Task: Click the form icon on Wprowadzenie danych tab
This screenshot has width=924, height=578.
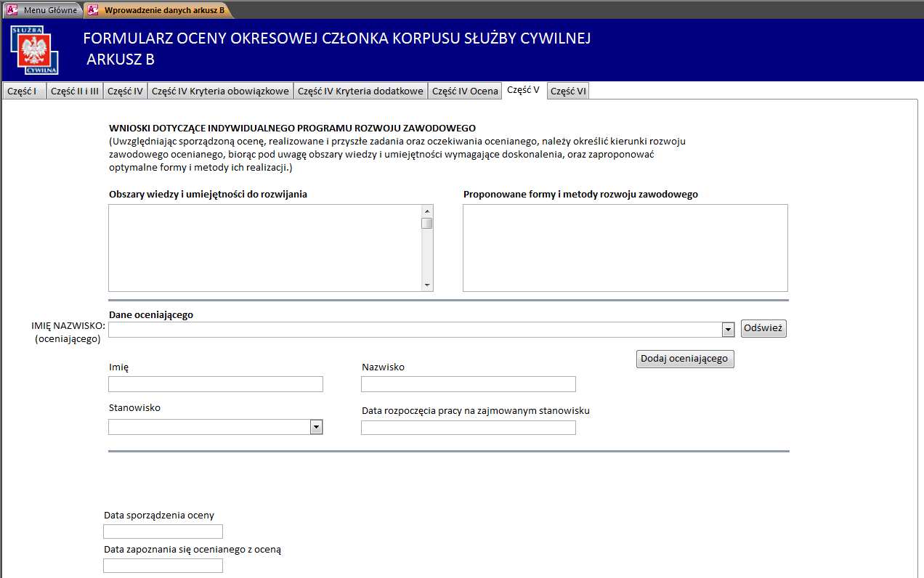Action: point(93,10)
